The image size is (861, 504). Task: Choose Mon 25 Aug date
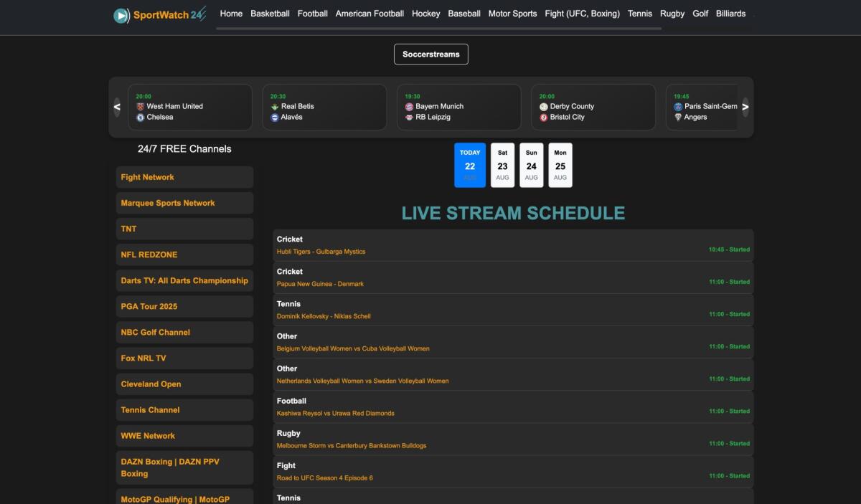(x=560, y=165)
